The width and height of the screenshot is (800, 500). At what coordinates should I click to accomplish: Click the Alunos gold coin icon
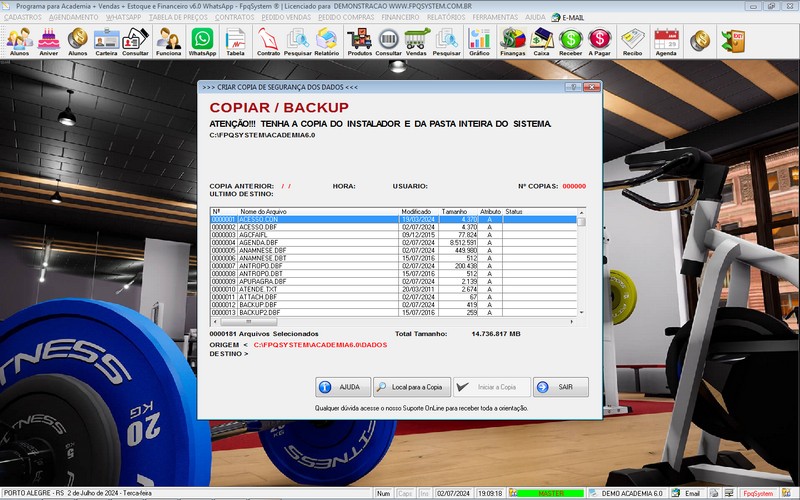[78, 41]
